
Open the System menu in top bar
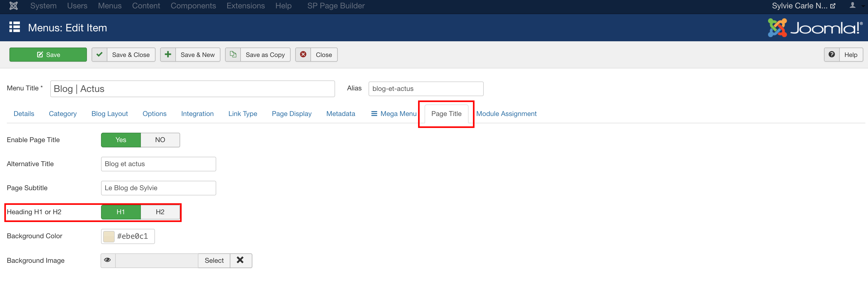(43, 6)
